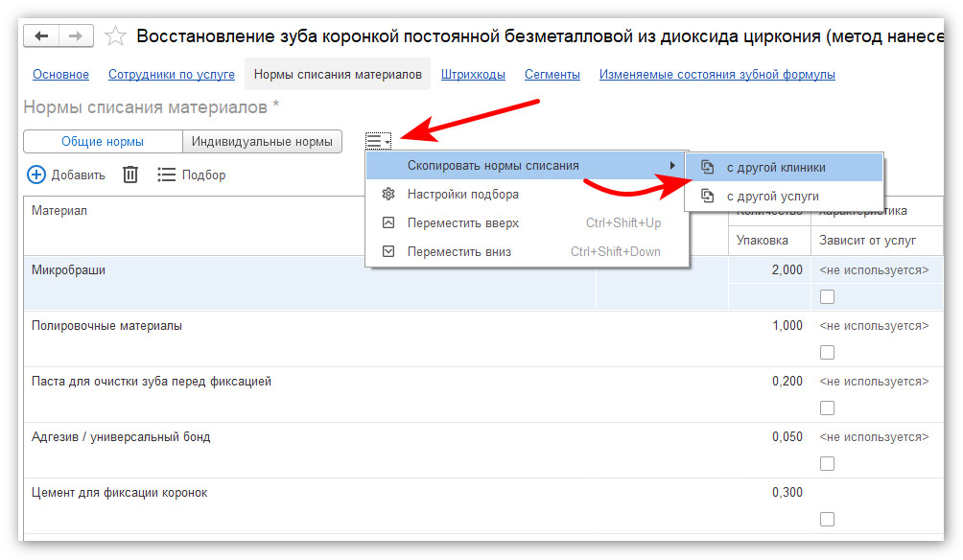Click the gear icon for Настройки подбора

tap(388, 194)
